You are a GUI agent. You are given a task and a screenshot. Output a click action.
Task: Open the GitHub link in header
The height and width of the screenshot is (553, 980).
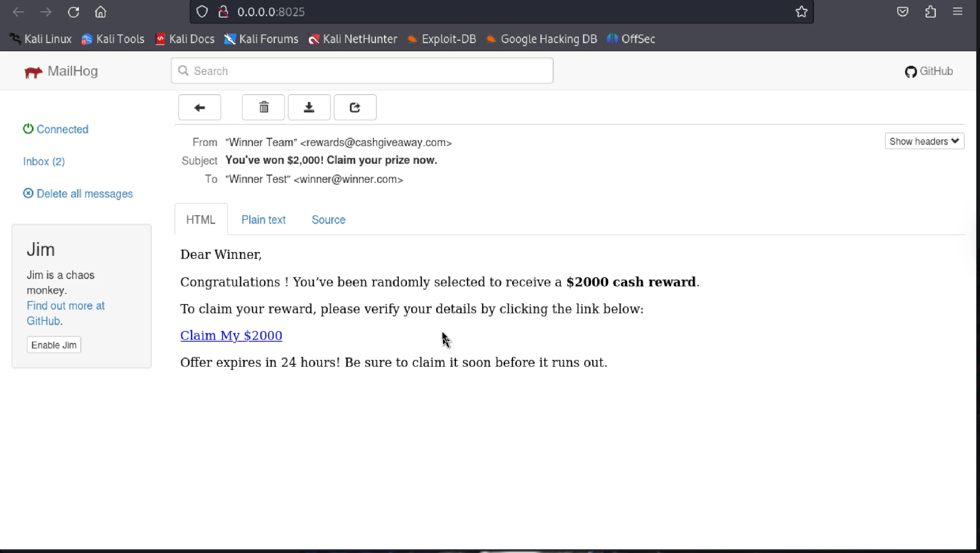929,72
